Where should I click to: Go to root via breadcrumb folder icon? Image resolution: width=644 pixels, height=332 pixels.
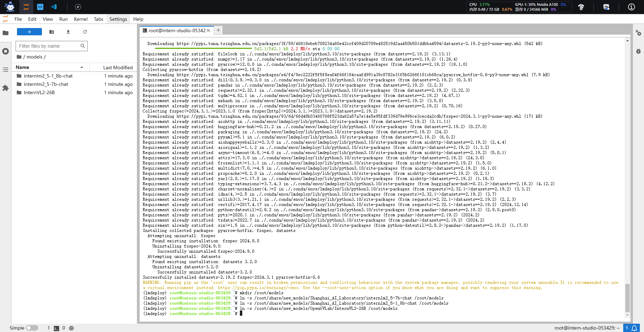19,57
